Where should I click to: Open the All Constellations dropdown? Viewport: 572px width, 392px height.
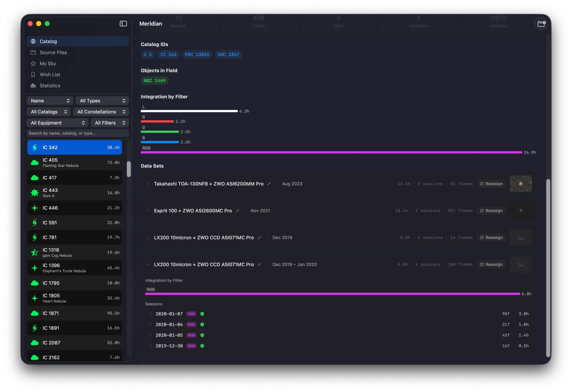coord(101,112)
